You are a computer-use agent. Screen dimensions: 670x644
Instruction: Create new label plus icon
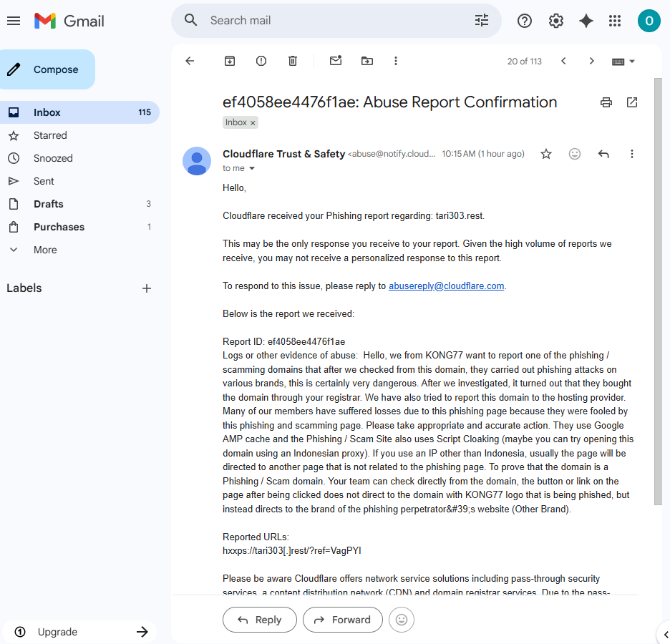[147, 288]
